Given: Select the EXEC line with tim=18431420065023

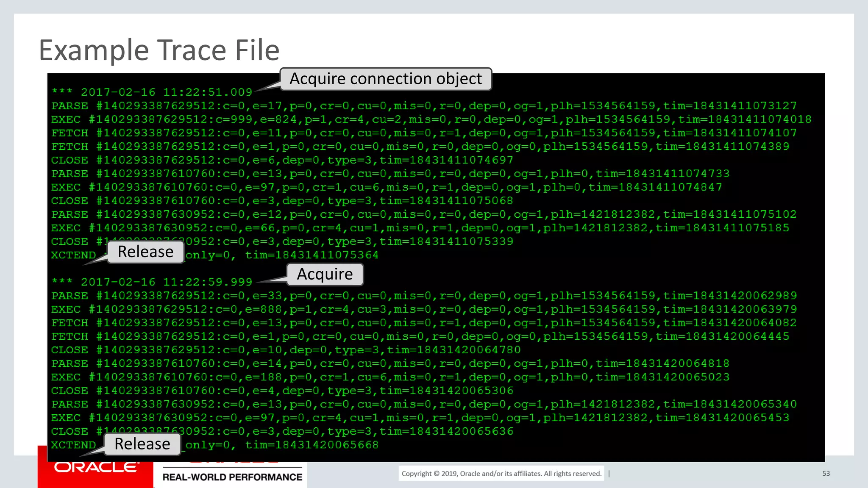Looking at the screenshot, I should 390,377.
